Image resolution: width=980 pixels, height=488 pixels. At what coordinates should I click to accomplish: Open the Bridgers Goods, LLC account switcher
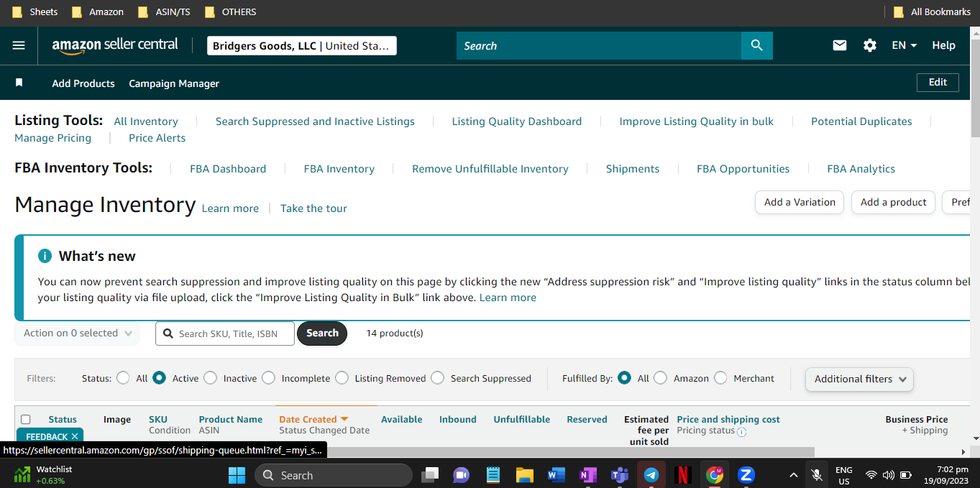(x=302, y=46)
